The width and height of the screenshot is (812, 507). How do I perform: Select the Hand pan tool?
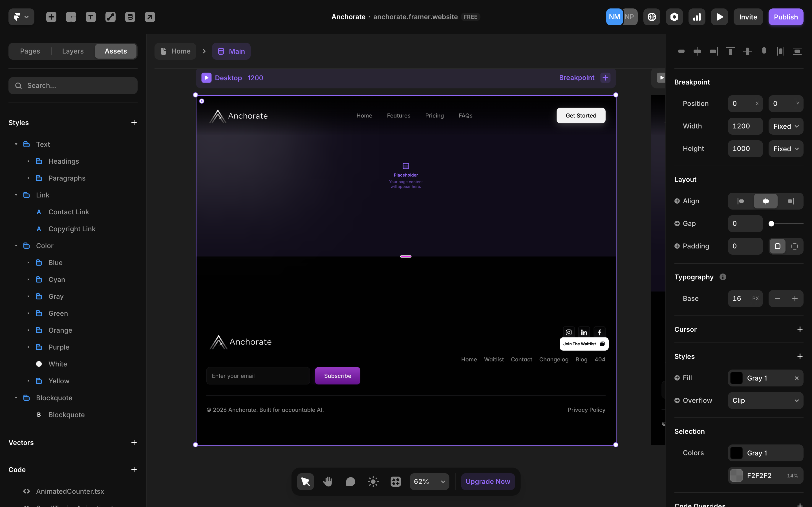pos(328,482)
